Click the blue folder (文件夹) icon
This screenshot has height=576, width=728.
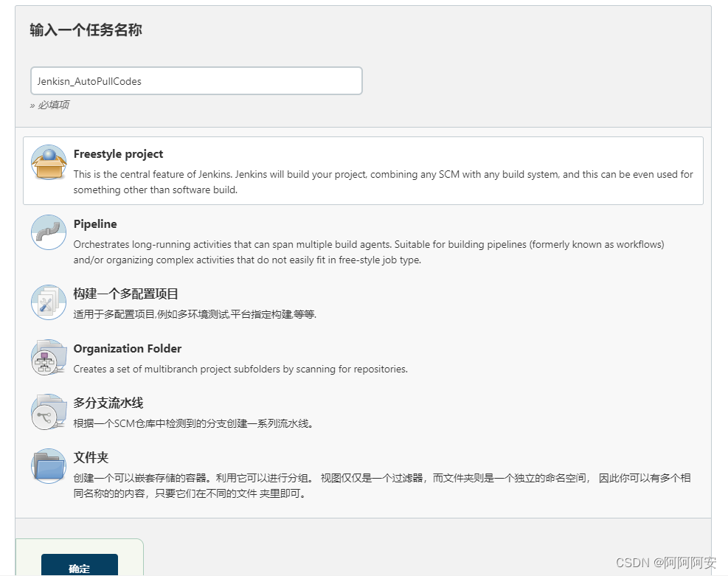click(49, 466)
